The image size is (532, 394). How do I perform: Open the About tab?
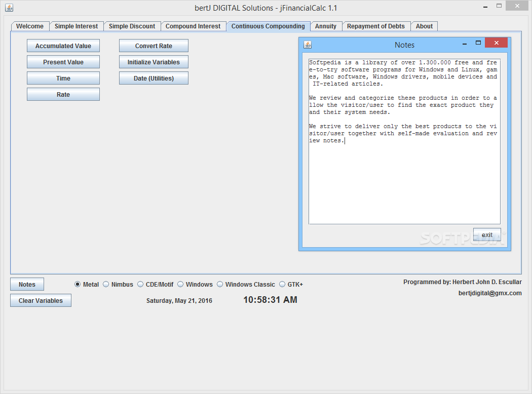click(424, 26)
